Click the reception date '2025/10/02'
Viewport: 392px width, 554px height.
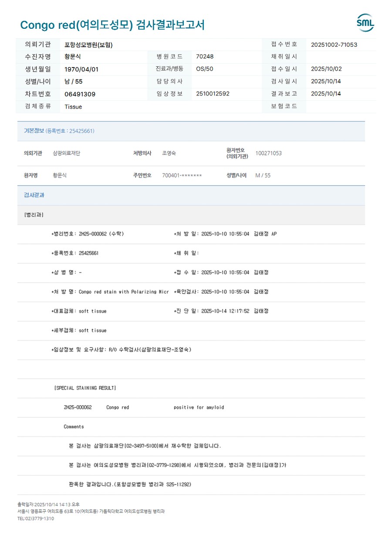[326, 69]
